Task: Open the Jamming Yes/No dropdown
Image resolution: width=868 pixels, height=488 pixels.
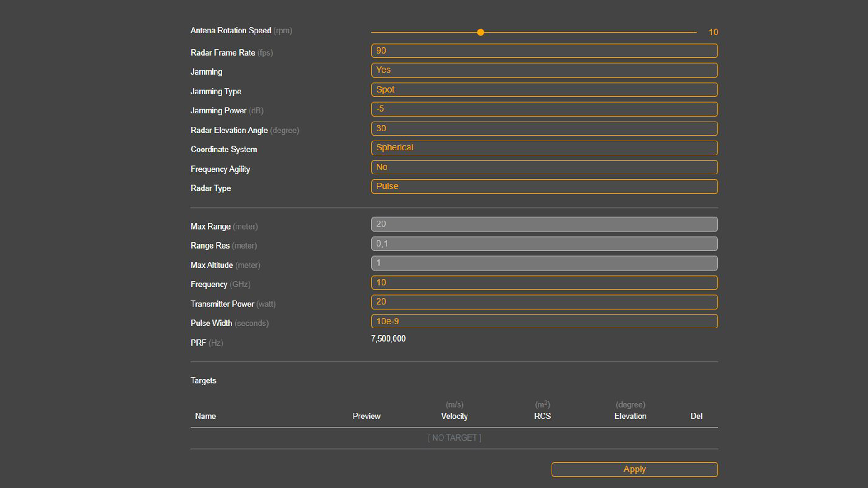Action: [x=544, y=70]
